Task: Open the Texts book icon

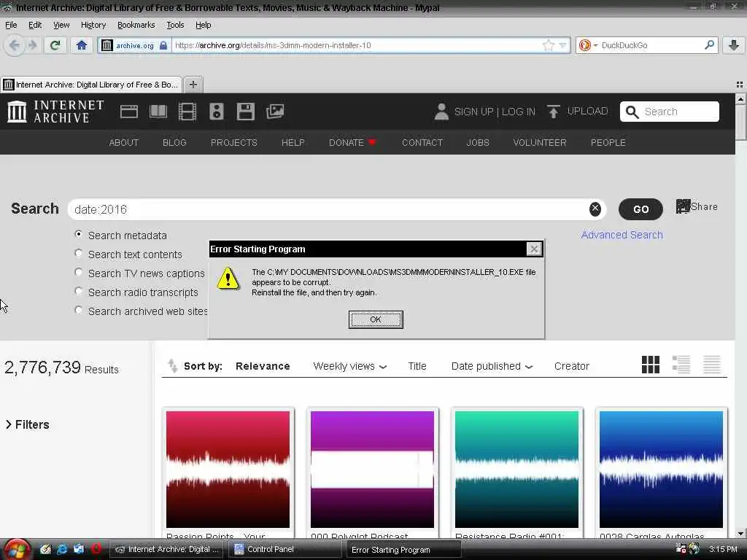Action: point(158,112)
